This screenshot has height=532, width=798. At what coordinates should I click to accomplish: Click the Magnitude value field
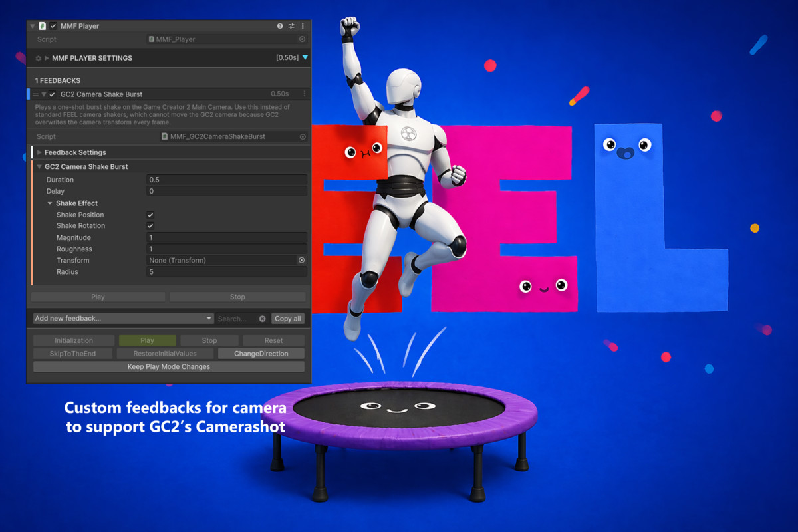[x=227, y=238]
